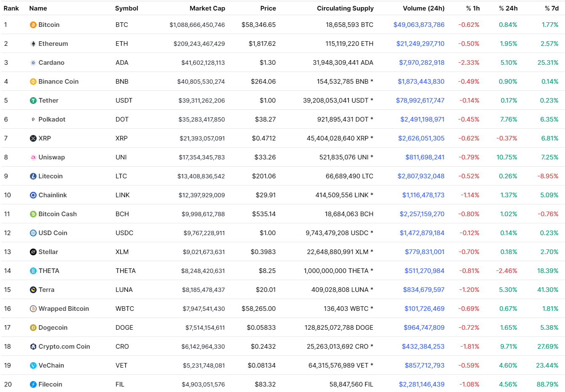565x392 pixels.
Task: Select Cardano 7d change 25.31%
Action: tap(548, 63)
